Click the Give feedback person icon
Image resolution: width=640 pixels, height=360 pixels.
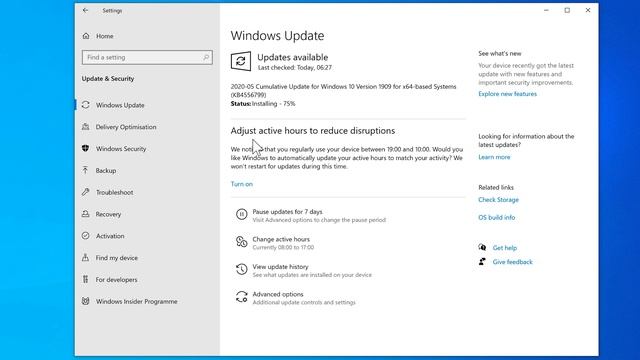click(x=482, y=262)
